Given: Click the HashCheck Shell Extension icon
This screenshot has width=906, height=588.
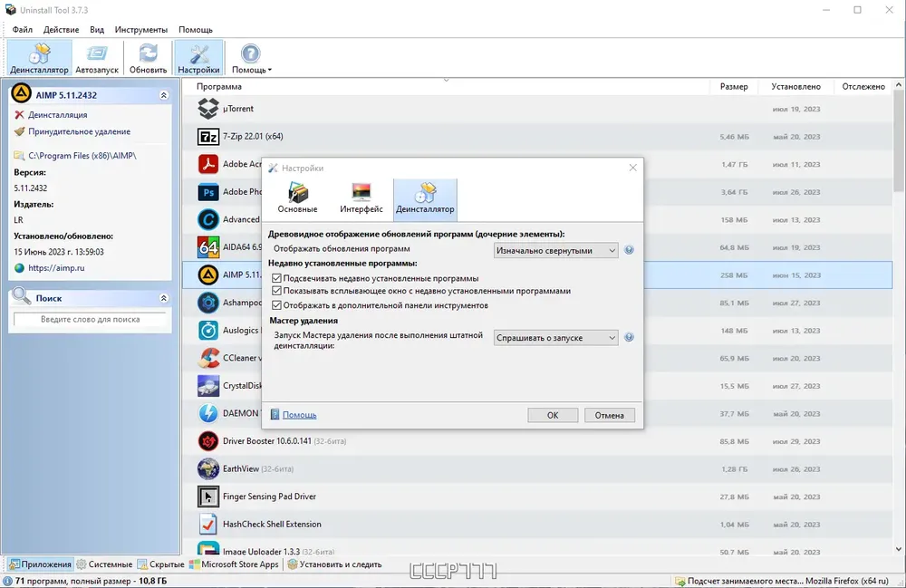Looking at the screenshot, I should tap(208, 525).
